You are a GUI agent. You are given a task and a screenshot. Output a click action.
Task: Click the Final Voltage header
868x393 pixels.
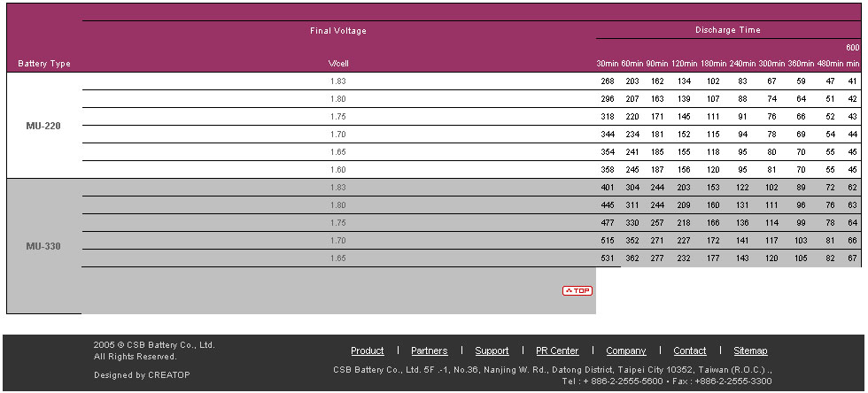pyautogui.click(x=338, y=30)
